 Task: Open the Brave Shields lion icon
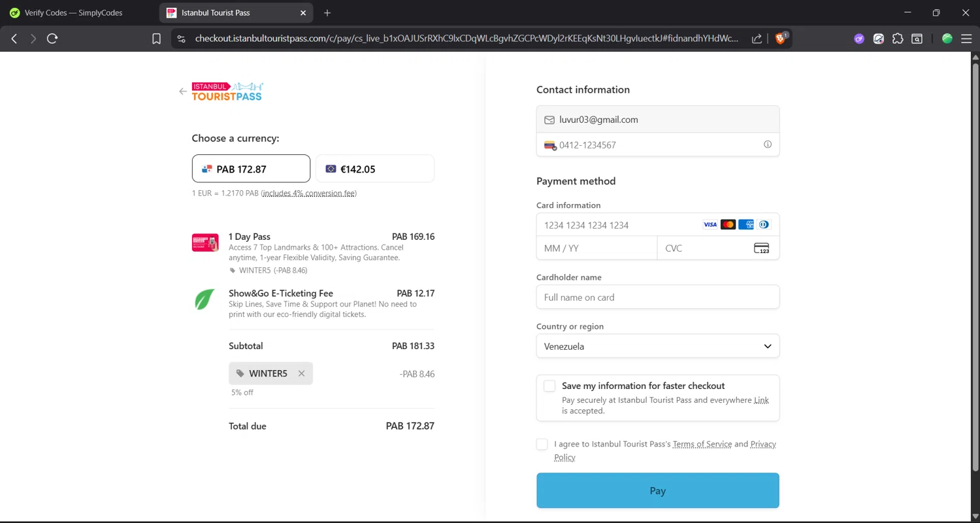[x=780, y=39]
